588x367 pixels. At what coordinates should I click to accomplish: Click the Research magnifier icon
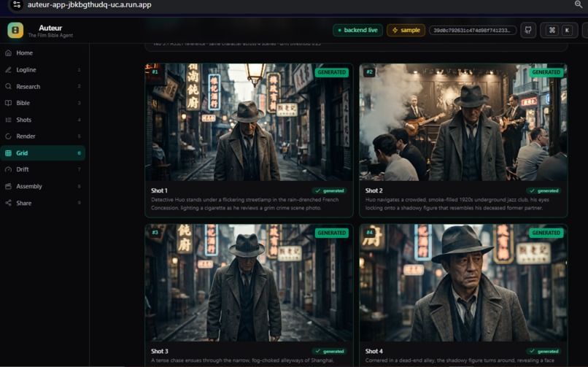pos(8,87)
